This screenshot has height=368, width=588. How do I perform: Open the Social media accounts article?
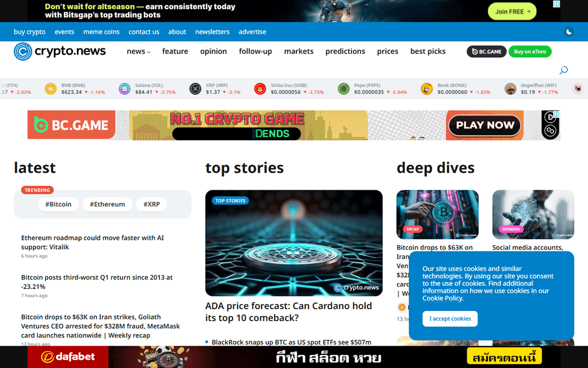pos(528,248)
